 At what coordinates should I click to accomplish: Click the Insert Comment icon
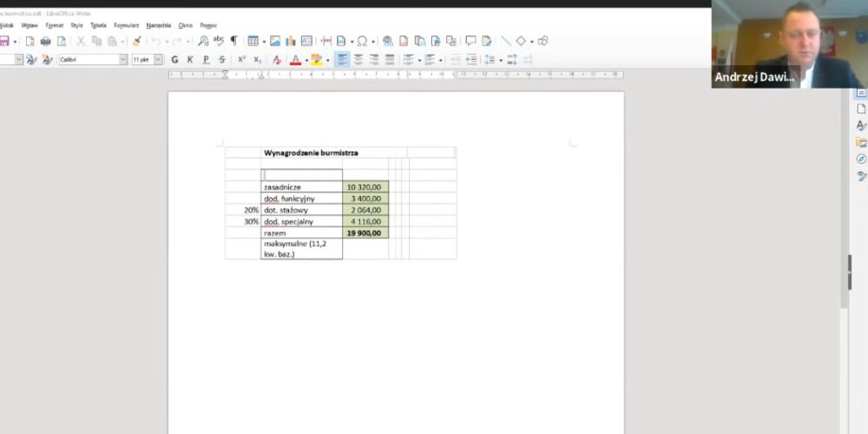point(470,41)
